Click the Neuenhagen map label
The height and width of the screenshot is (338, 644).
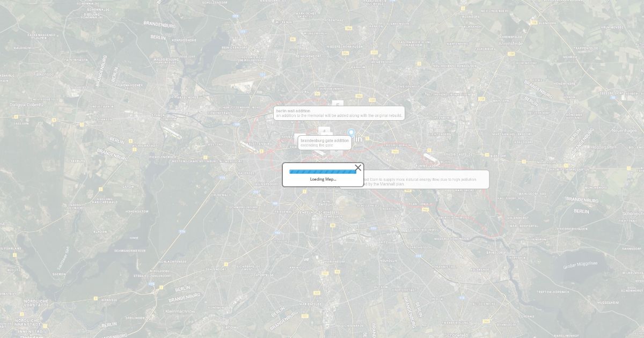point(625,130)
